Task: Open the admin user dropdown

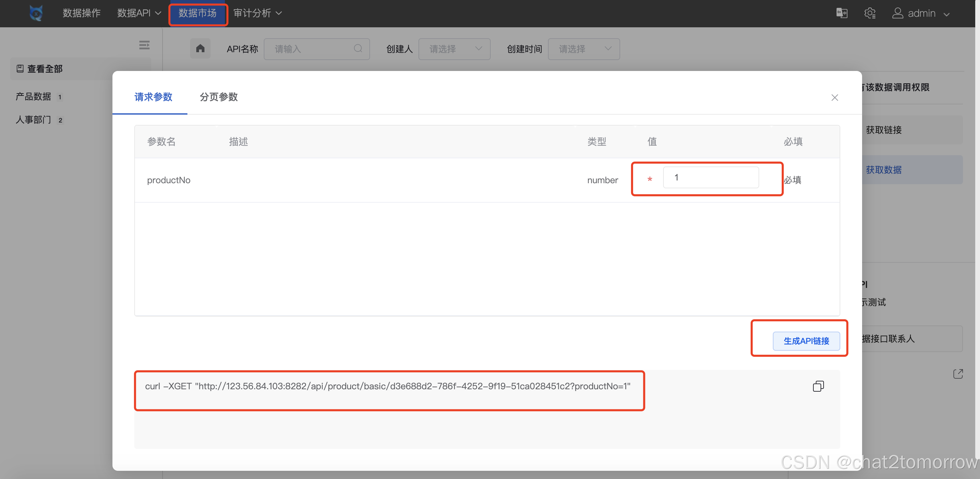Action: pyautogui.click(x=921, y=13)
